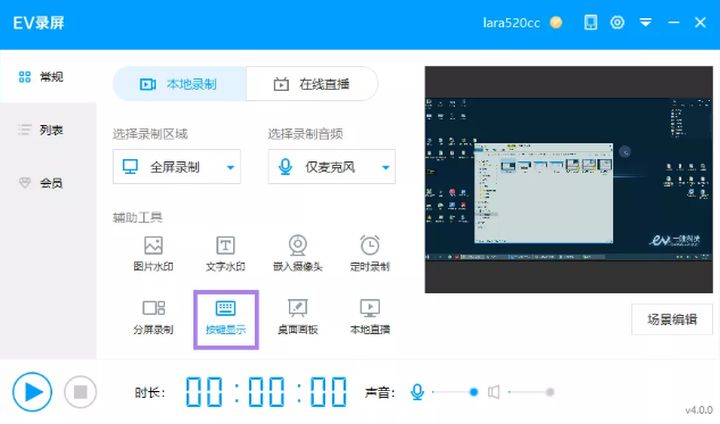Open settings gear icon in title bar
Viewport: 720px width, 424px height.
[x=617, y=22]
